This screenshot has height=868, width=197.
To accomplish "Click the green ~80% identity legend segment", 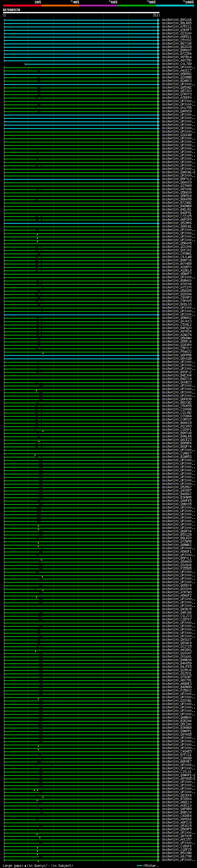I will [137, 6].
